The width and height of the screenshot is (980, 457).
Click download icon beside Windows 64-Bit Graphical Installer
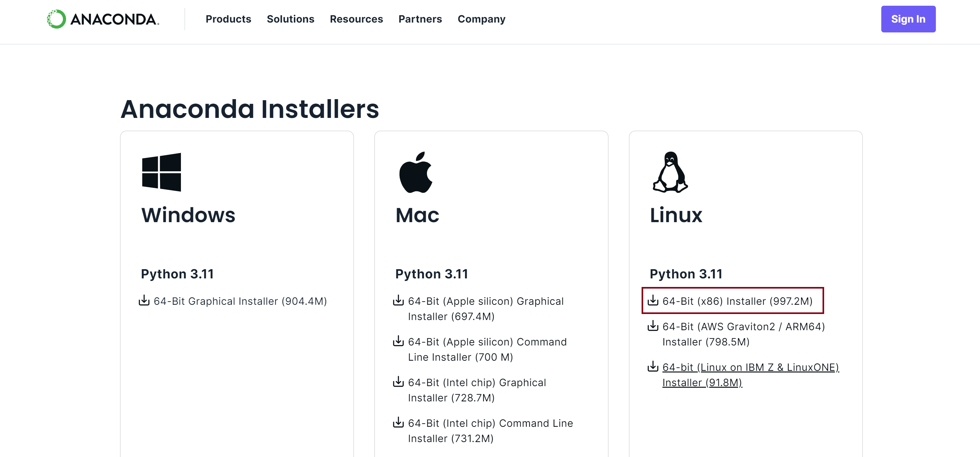click(144, 300)
